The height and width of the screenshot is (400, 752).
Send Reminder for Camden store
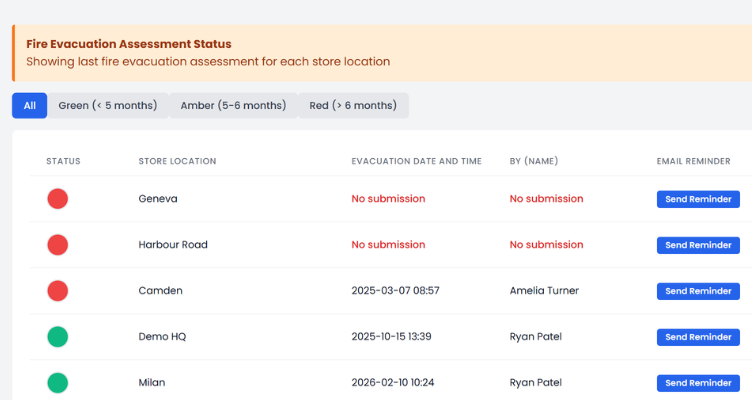click(698, 291)
